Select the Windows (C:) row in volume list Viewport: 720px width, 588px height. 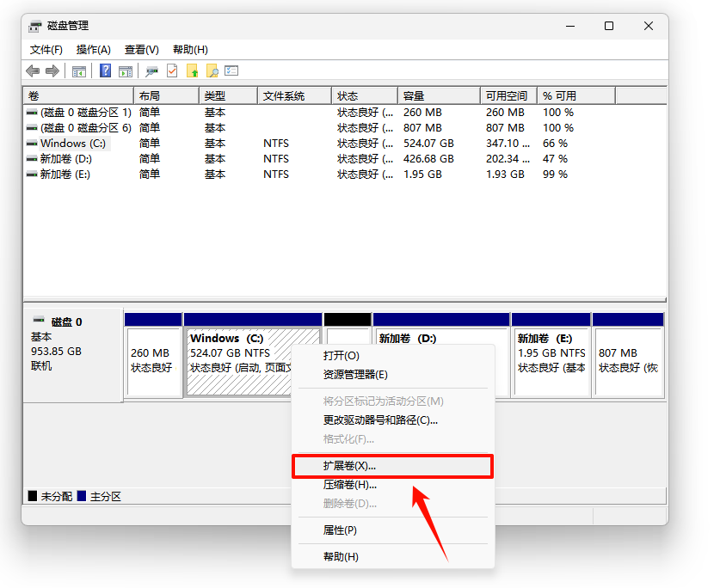pyautogui.click(x=73, y=144)
